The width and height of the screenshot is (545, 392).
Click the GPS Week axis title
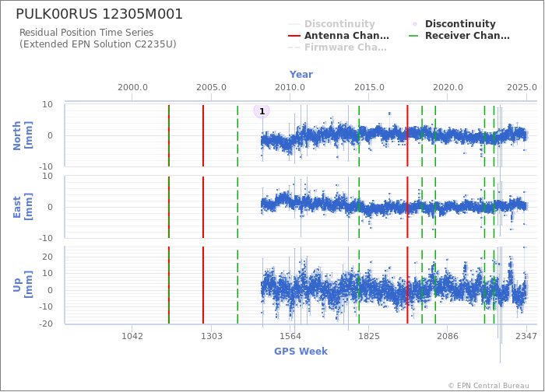click(x=301, y=351)
